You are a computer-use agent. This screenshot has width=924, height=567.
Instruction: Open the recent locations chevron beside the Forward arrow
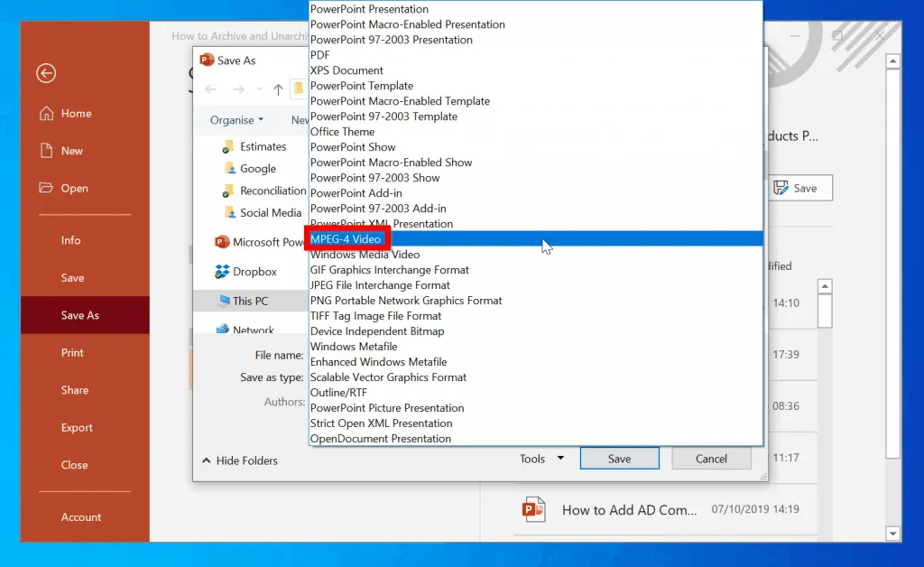click(259, 89)
